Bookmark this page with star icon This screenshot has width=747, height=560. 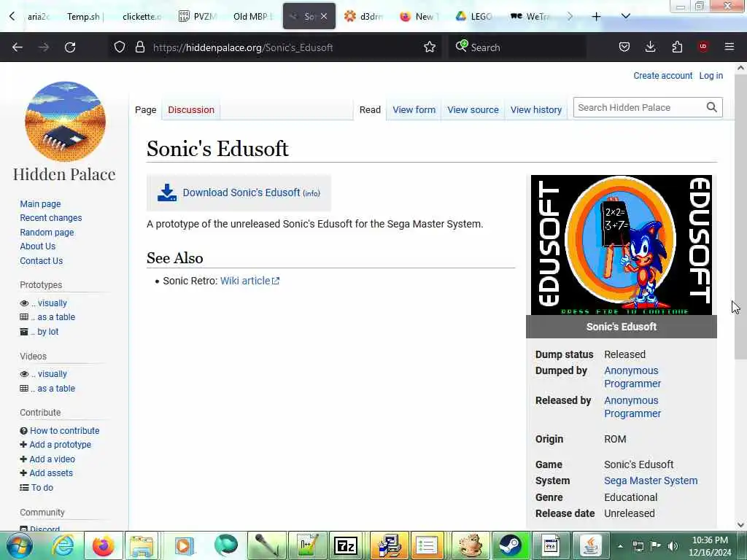point(430,47)
